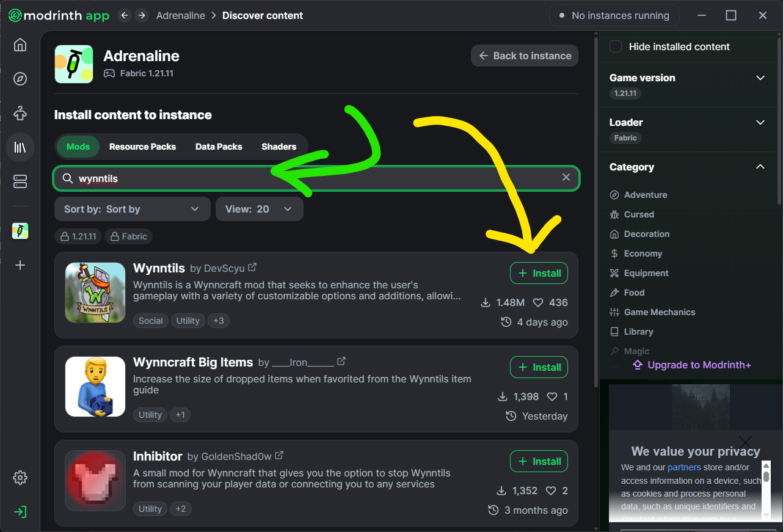Open the Adrenaline instance icon in sidebar
This screenshot has height=532, width=783.
(x=20, y=231)
